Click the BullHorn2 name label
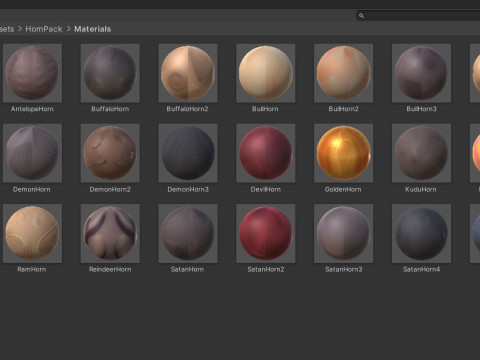480x360 pixels. pos(343,109)
